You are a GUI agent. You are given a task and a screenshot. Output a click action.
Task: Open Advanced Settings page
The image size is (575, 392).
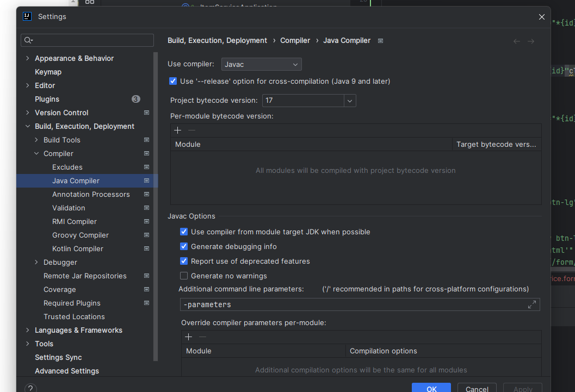coord(67,371)
